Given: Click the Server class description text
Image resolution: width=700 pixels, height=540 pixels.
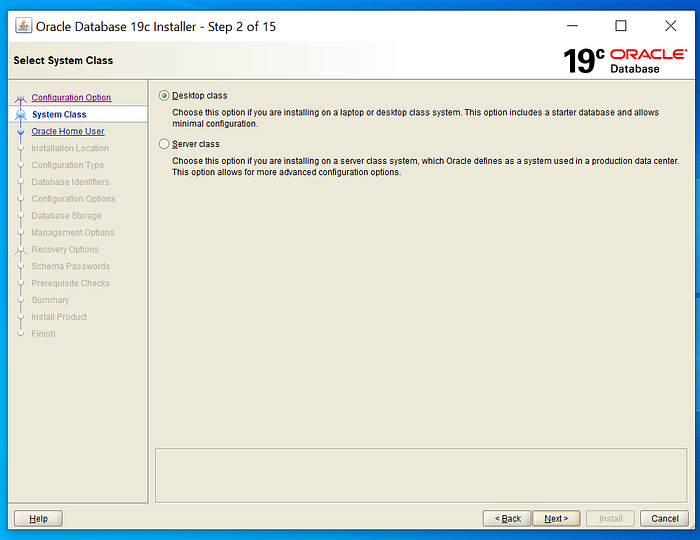Looking at the screenshot, I should (x=425, y=166).
